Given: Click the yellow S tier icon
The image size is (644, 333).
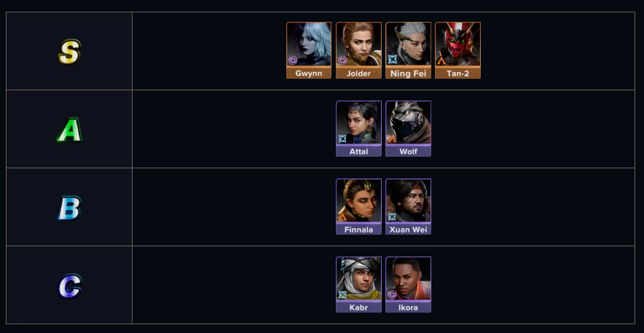Looking at the screenshot, I should point(69,52).
